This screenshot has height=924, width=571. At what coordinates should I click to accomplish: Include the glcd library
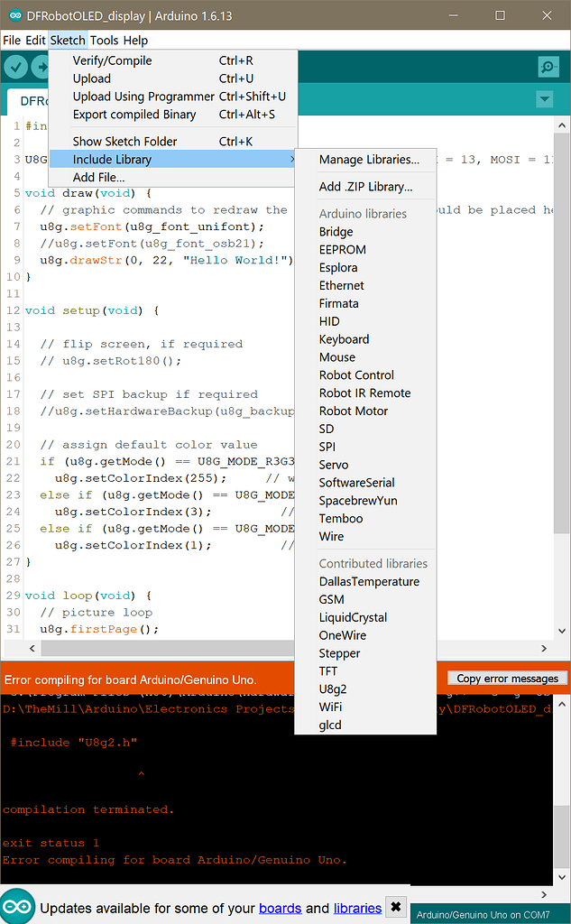click(x=365, y=725)
